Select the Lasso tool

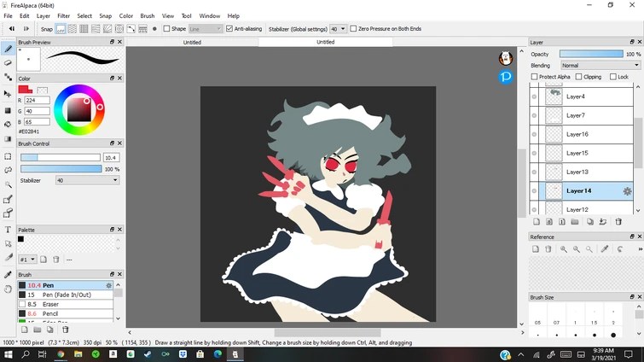coord(8,170)
